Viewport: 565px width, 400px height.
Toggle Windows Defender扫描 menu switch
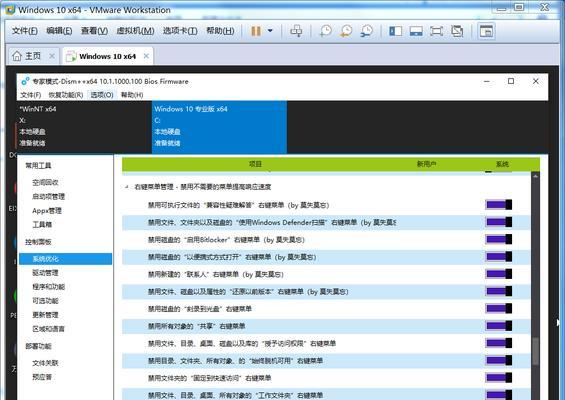pos(499,222)
